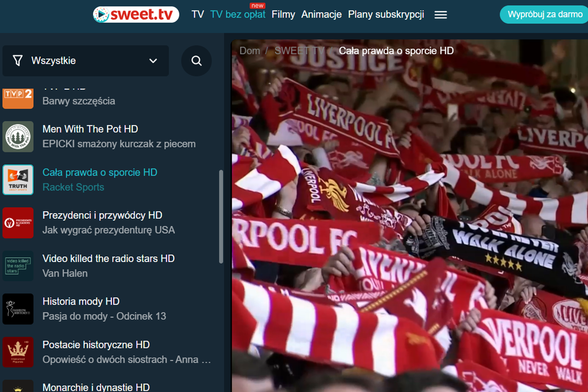588x392 pixels.
Task: Select the Presidents & Leaders channel logo
Action: tap(18, 223)
